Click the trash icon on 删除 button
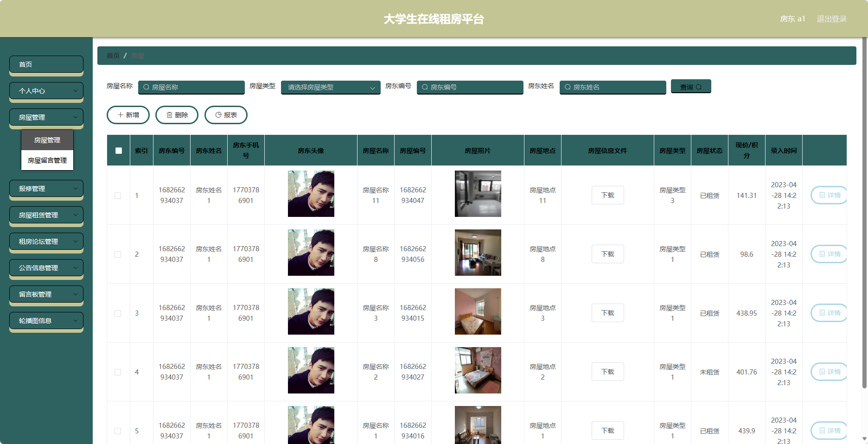Screen dimensions: 868x444 pyautogui.click(x=170, y=115)
